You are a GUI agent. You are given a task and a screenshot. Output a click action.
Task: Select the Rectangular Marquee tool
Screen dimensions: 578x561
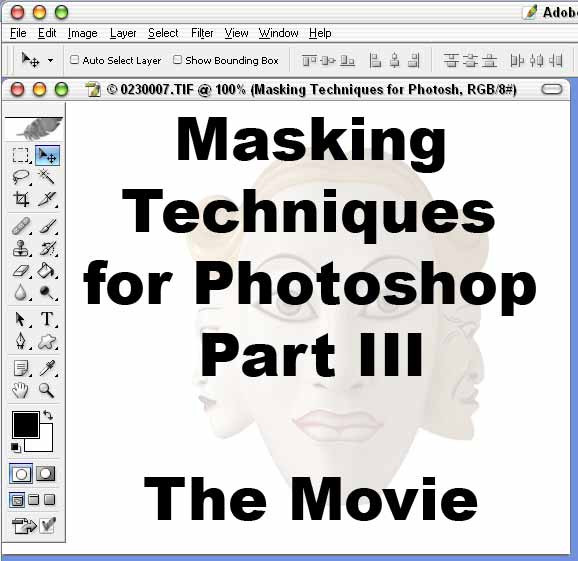point(21,155)
